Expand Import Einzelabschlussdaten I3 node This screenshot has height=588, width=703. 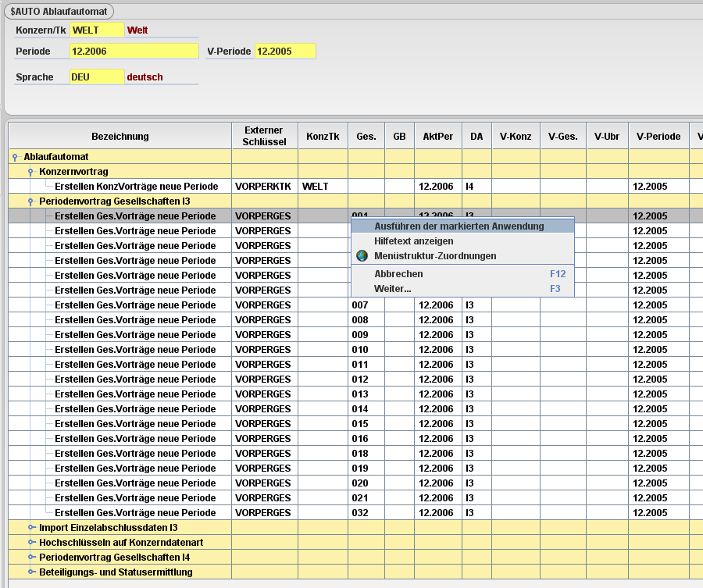(31, 528)
